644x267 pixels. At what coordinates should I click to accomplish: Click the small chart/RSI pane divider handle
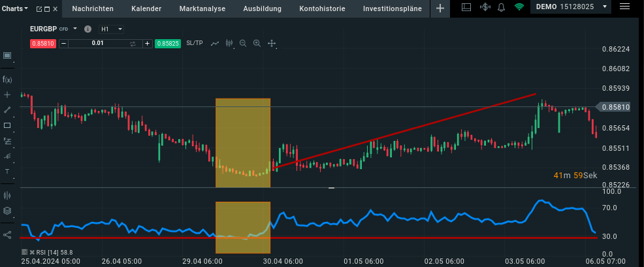click(x=331, y=188)
